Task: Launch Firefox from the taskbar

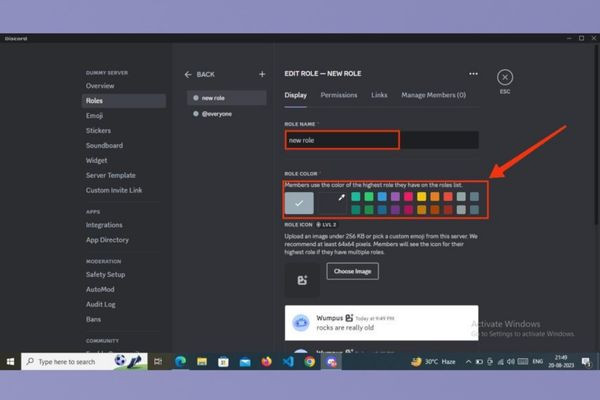Action: pyautogui.click(x=266, y=361)
